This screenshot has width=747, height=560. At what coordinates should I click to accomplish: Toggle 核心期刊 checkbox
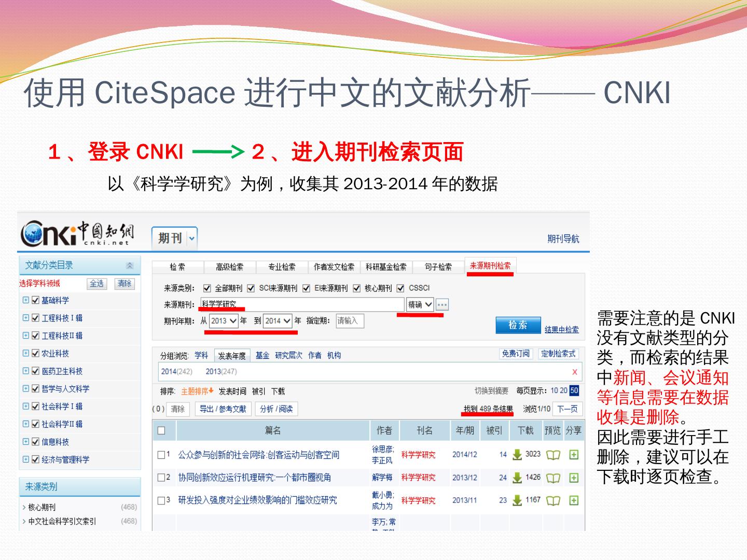coord(356,288)
